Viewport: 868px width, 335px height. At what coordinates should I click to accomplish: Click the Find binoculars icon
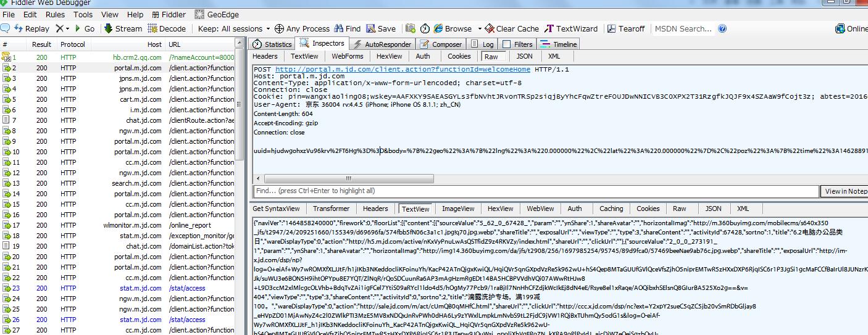339,28
